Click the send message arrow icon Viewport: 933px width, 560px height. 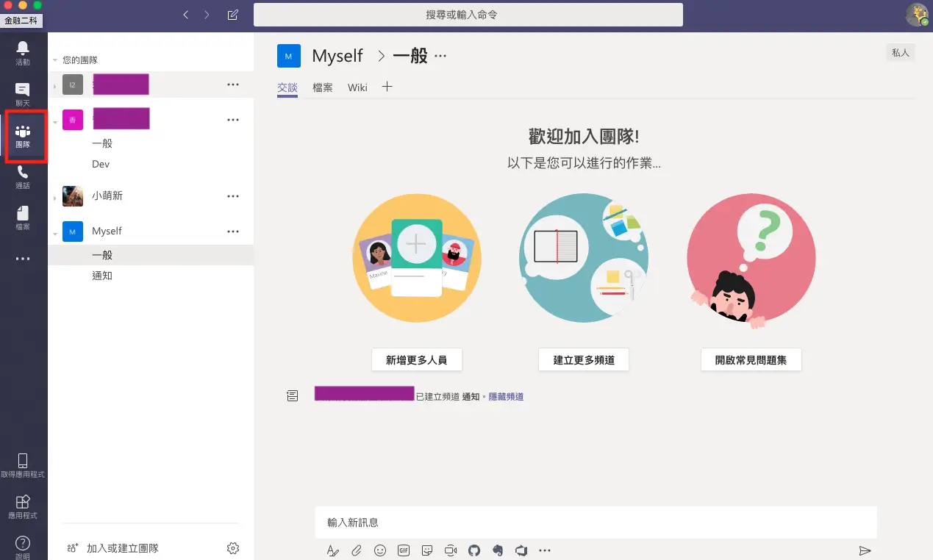coord(865,550)
